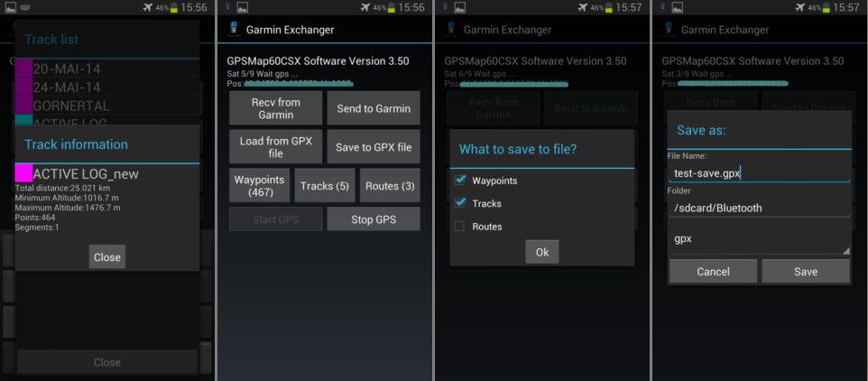Viewport: 868px width, 381px height.
Task: Uncheck the Tracks checkbox in the save dialog
Action: click(x=459, y=203)
